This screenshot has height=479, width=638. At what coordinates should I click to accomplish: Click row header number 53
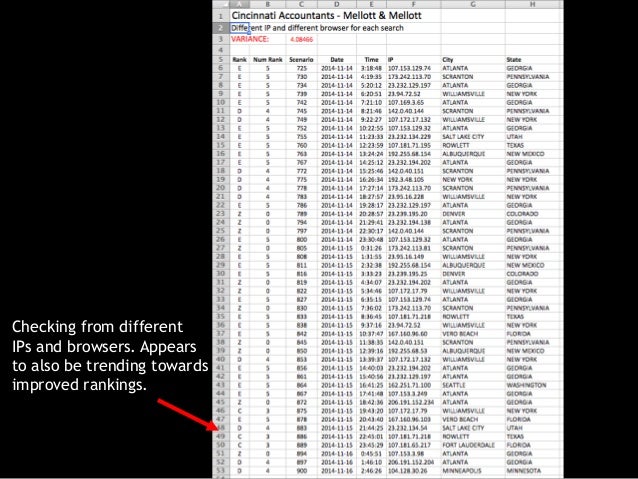pos(221,470)
